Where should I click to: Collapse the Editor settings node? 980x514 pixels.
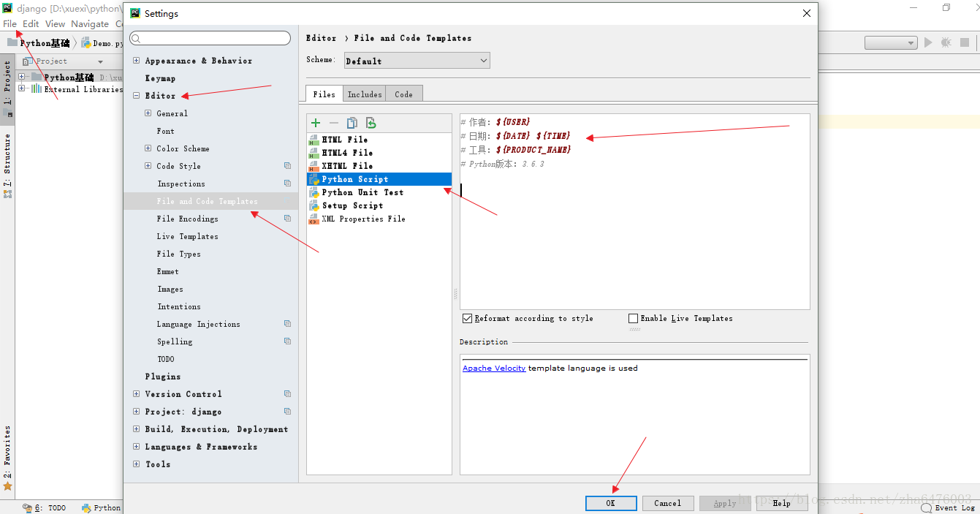tap(137, 96)
